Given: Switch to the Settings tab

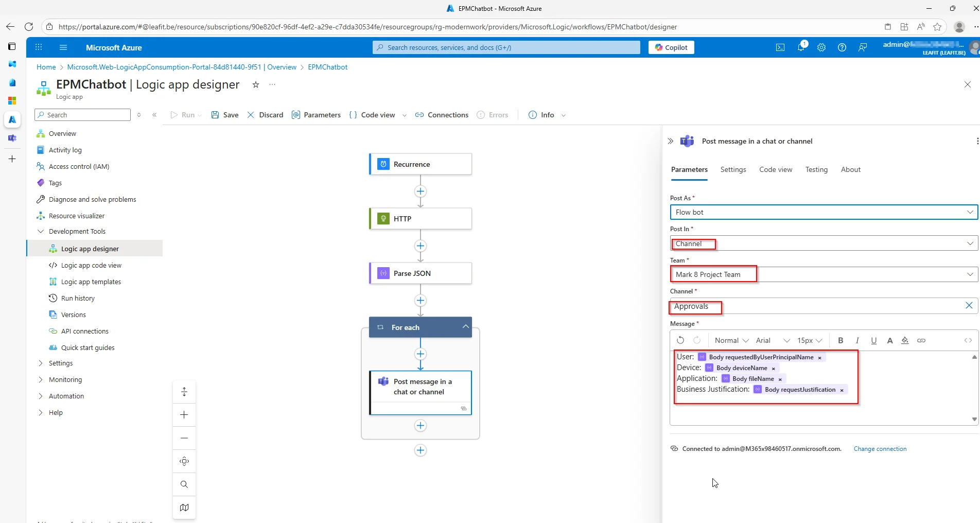Looking at the screenshot, I should tap(733, 169).
